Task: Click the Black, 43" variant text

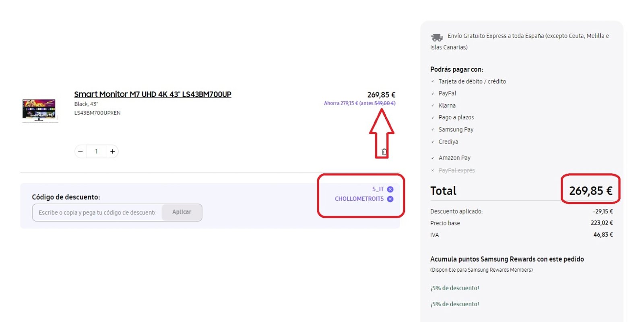Action: (x=86, y=104)
